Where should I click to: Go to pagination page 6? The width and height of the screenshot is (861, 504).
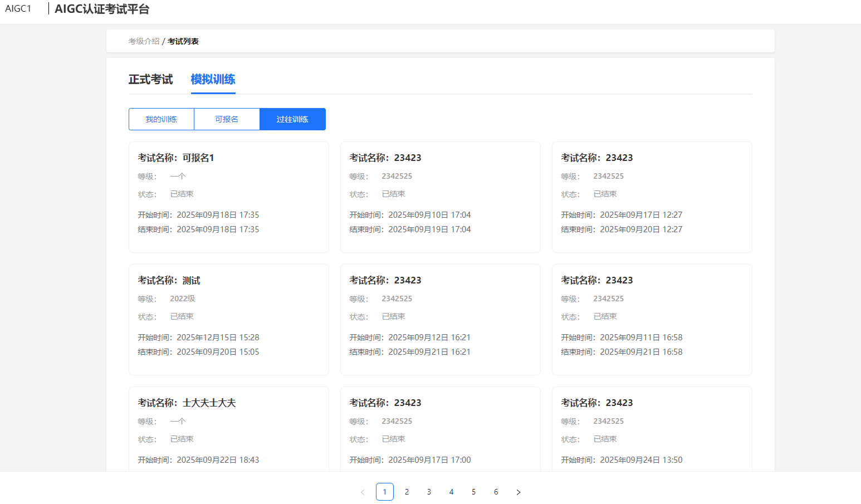coord(496,492)
